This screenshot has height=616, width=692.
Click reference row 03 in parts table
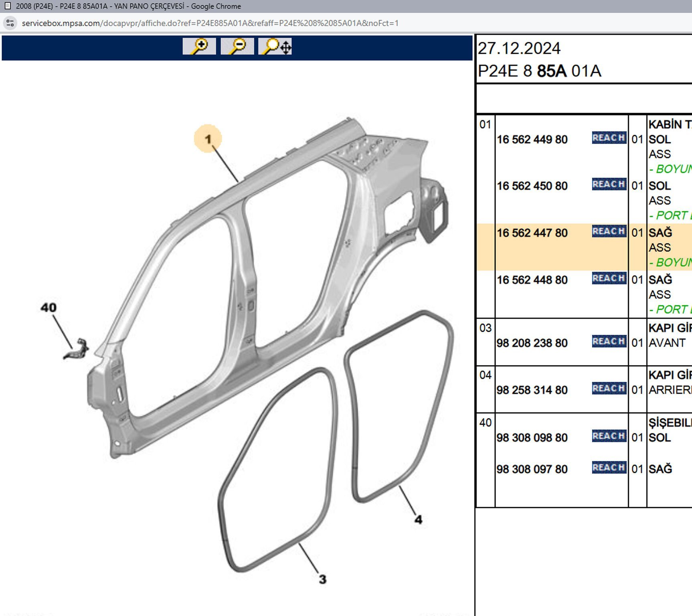point(485,328)
